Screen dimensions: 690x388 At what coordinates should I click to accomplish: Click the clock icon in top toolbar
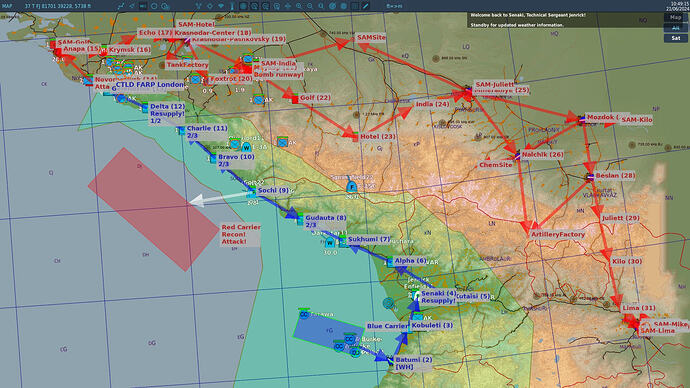point(154,6)
